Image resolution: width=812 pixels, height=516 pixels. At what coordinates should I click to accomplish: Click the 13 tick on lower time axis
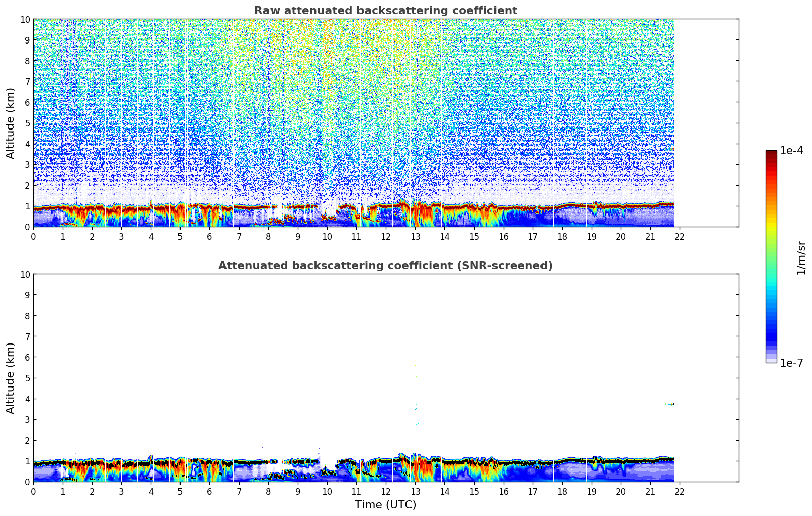(415, 492)
